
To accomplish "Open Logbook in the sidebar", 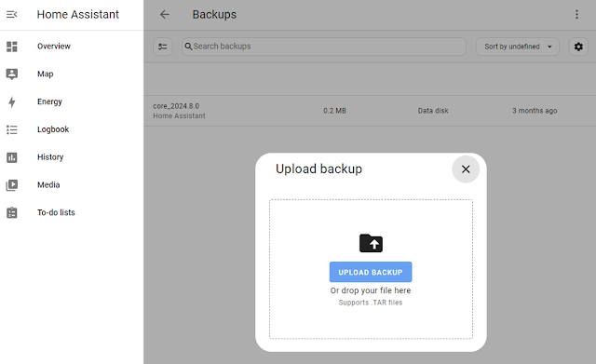I will tap(53, 129).
